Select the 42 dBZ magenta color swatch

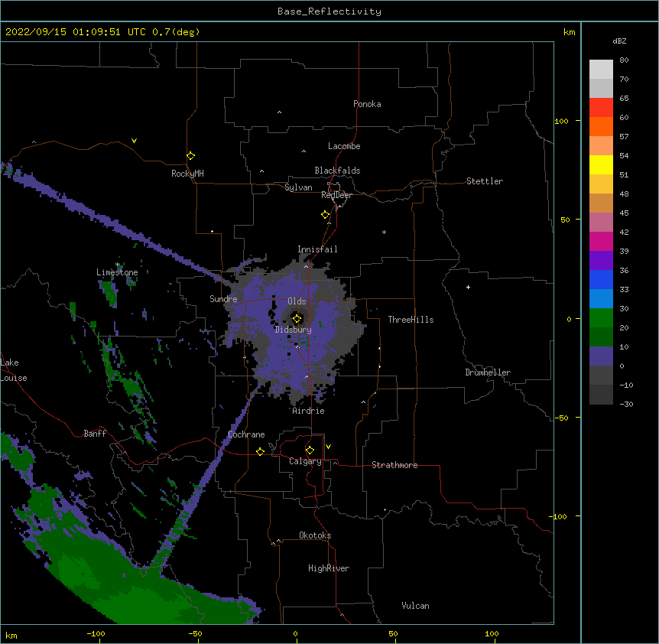coord(601,241)
